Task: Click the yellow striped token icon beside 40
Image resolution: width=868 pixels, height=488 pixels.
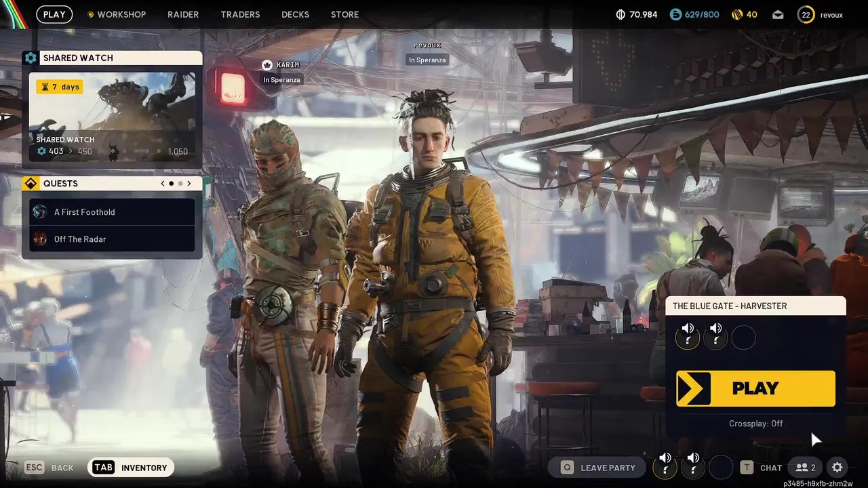Action: coord(737,14)
